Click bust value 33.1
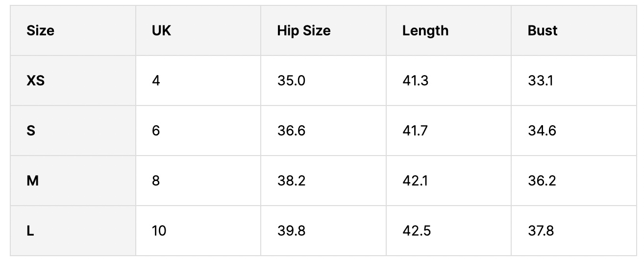This screenshot has height=265, width=644. (540, 80)
